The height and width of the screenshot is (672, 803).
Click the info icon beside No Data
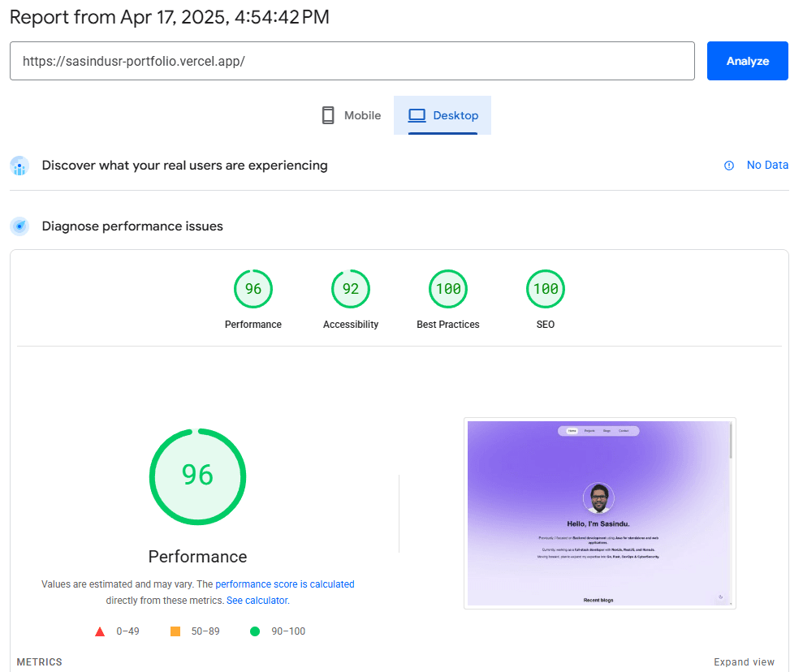pyautogui.click(x=728, y=165)
